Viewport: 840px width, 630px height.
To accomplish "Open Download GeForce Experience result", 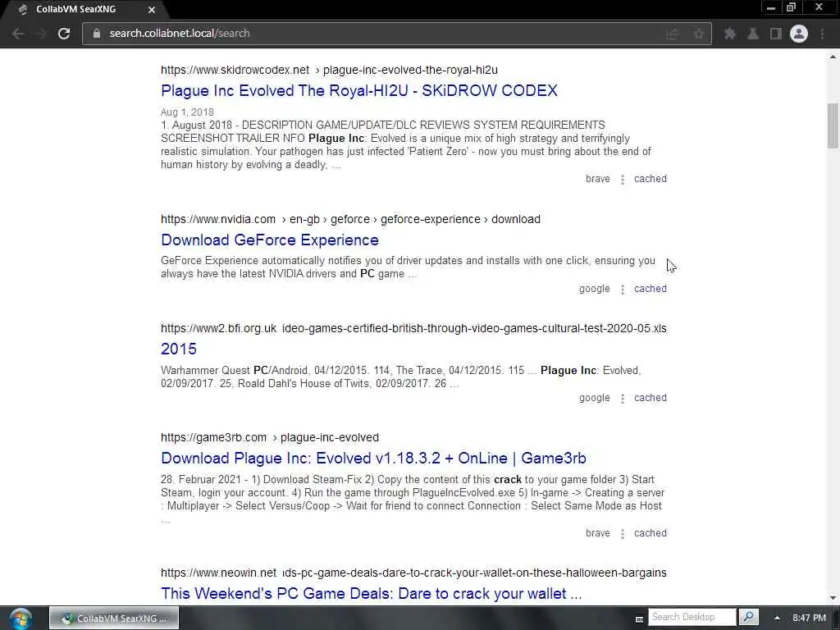I will (269, 240).
